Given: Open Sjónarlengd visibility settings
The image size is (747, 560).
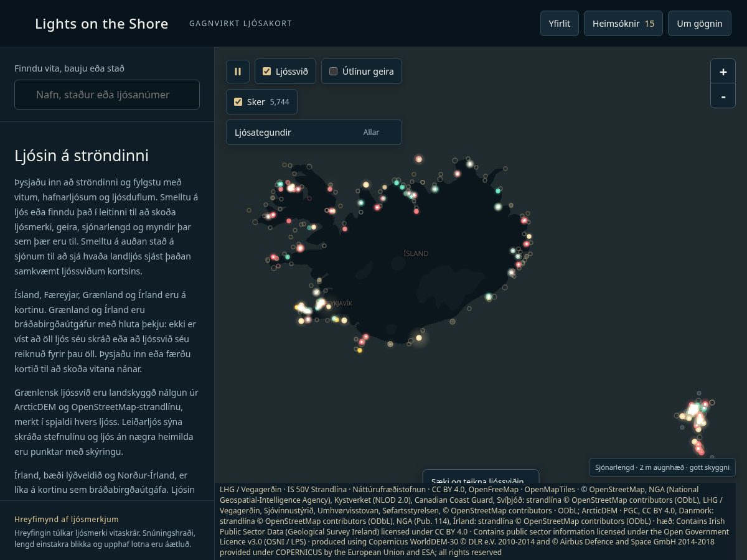Looking at the screenshot, I should coord(662,467).
